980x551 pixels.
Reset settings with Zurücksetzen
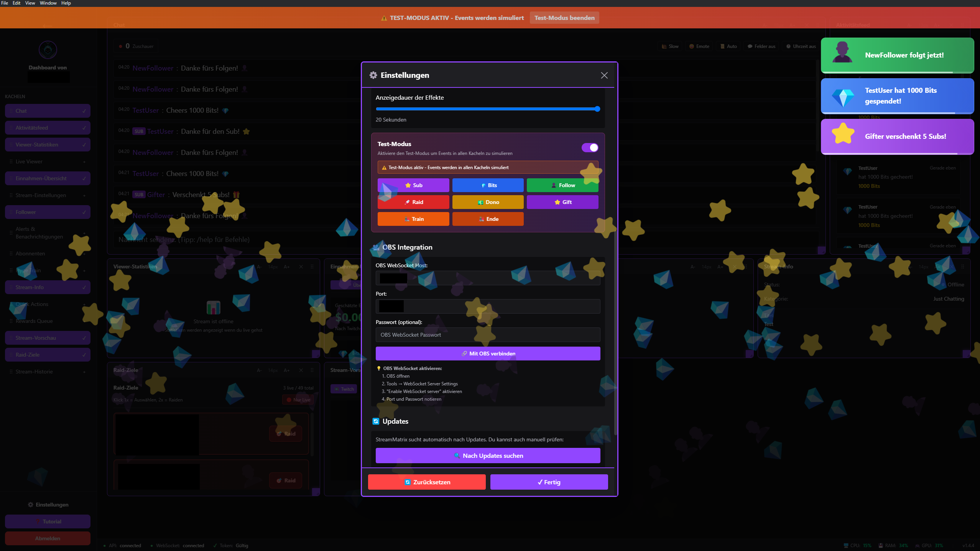pyautogui.click(x=426, y=482)
